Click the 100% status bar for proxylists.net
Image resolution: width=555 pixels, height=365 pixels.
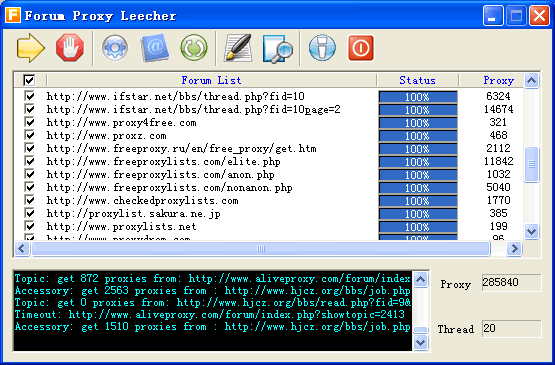pyautogui.click(x=418, y=227)
